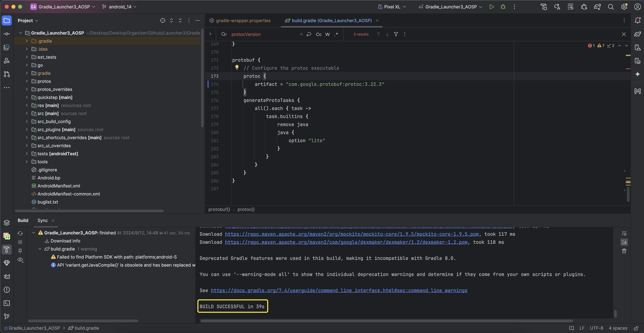The image size is (644, 333).
Task: Open Gradle command line warnings docs link
Action: coord(339,290)
